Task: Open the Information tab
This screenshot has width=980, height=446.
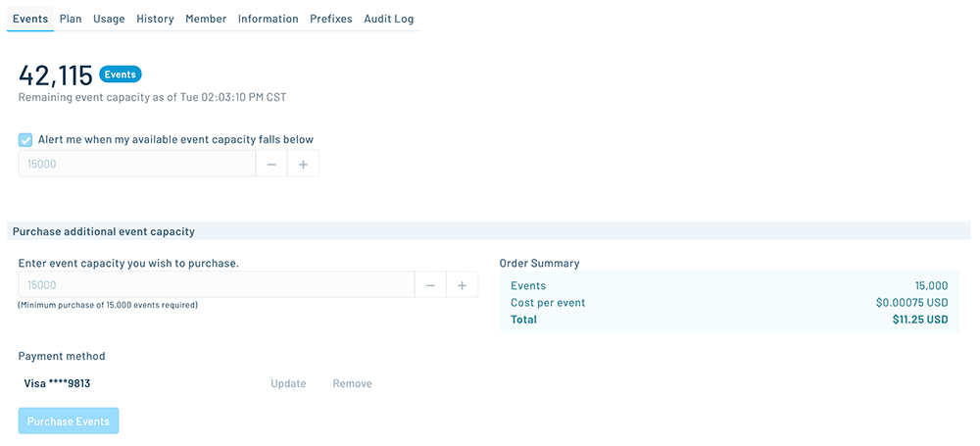Action: 269,19
